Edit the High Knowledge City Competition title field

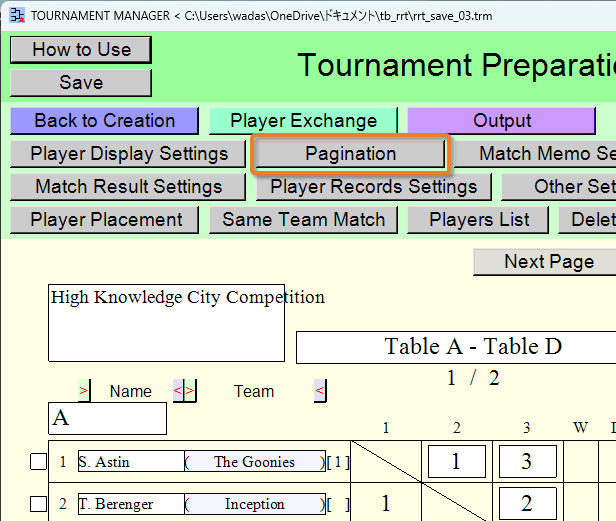pyautogui.click(x=167, y=323)
